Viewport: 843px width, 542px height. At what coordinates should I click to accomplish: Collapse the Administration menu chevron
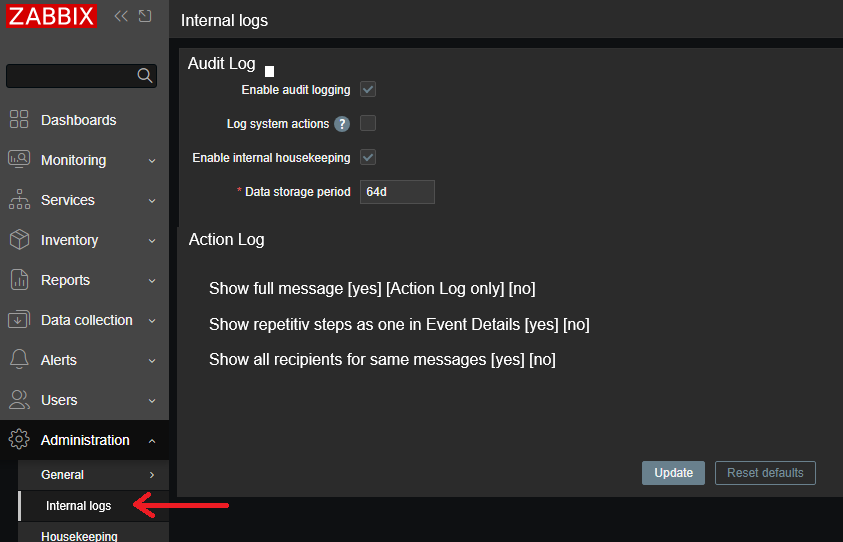(x=152, y=441)
